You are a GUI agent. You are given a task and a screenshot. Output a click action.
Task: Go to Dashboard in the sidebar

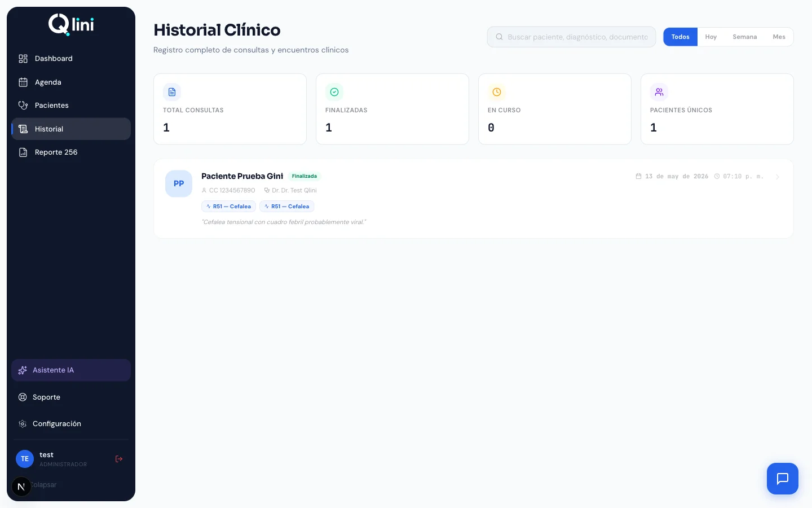[71, 59]
